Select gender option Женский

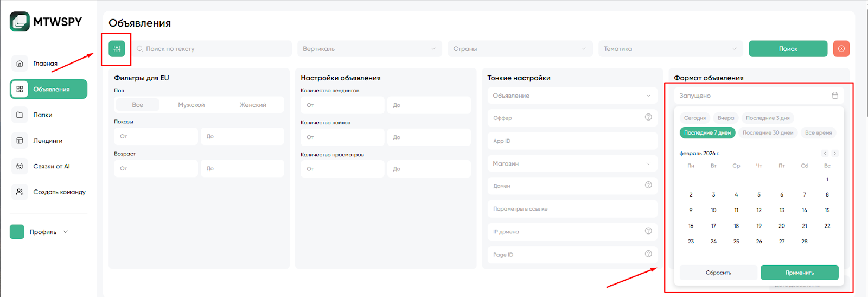tap(253, 105)
